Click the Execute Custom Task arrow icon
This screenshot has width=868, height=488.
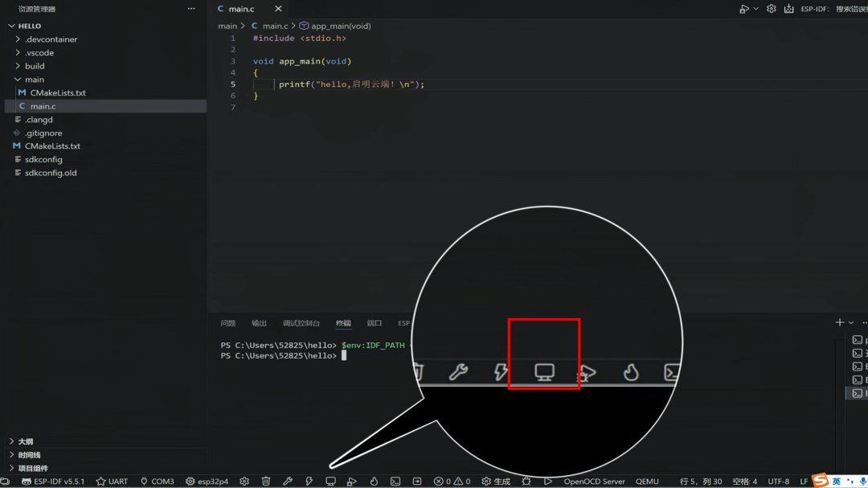417,482
